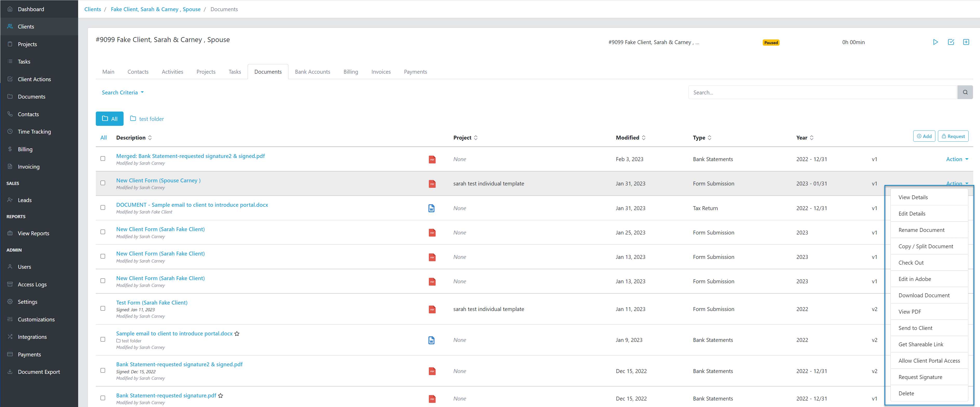Click the search magnifier icon
980x407 pixels.
coord(965,92)
